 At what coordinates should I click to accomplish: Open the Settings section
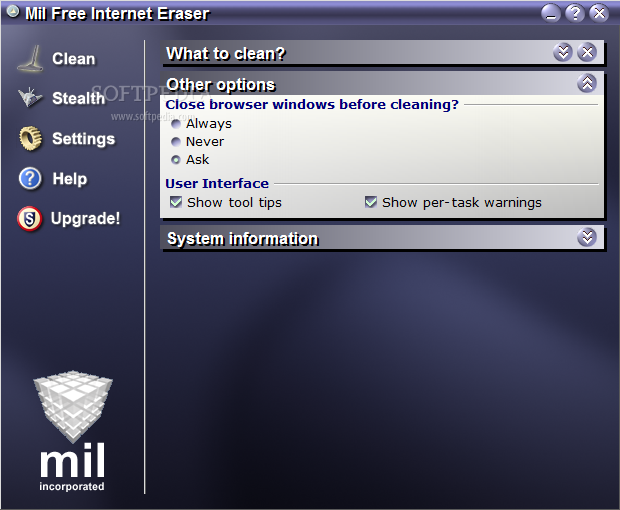coord(83,139)
